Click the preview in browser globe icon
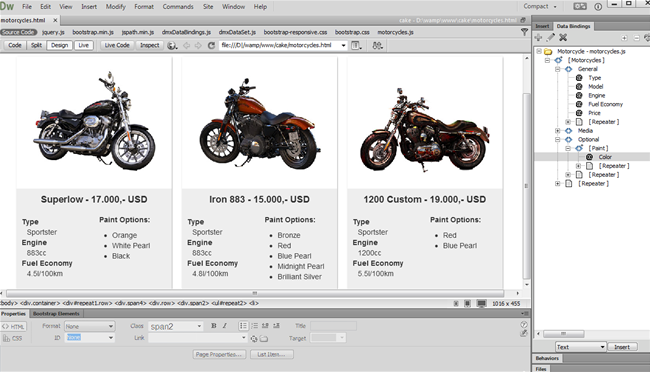 (172, 46)
